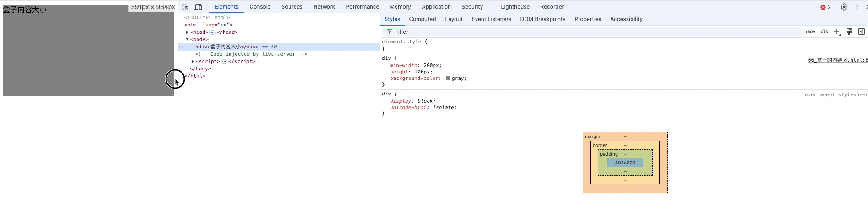Click the 403×200 content box in box model
Screen dimensions: 868x210
point(625,163)
